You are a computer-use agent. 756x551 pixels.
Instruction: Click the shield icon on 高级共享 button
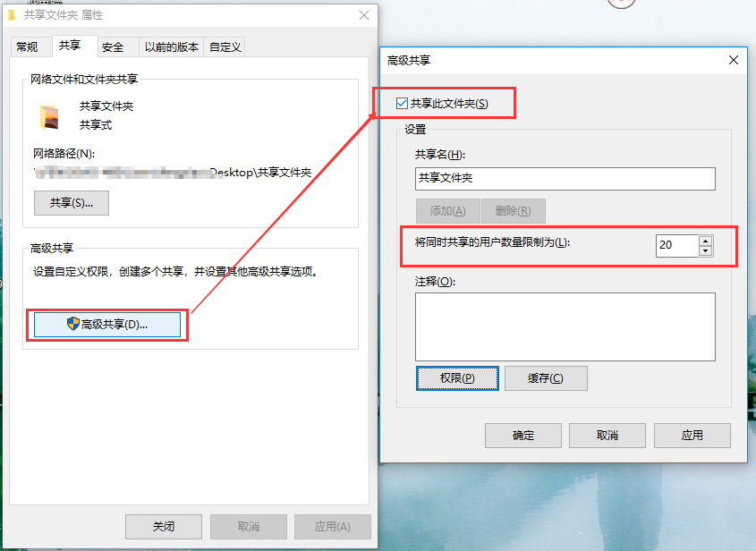72,324
